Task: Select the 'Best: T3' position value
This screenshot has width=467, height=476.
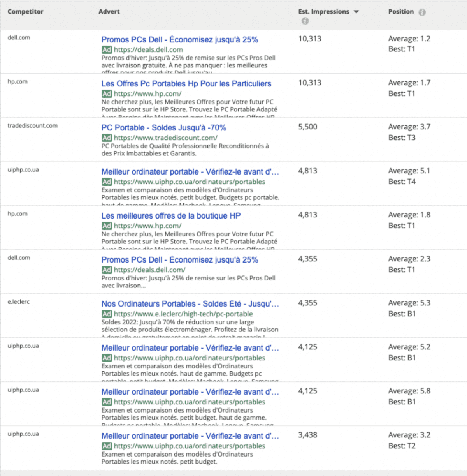Action: 402,138
